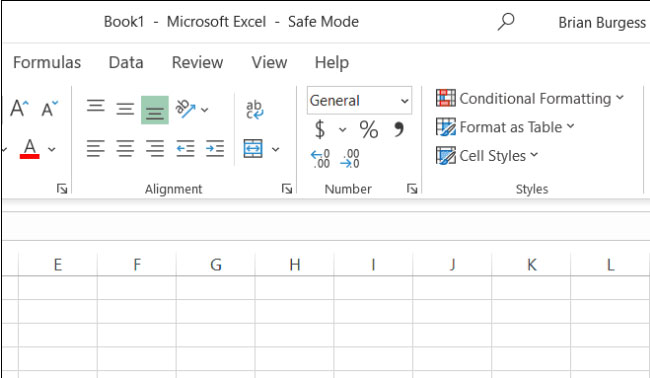This screenshot has height=378, width=650.
Task: Switch to Data tab
Action: (x=126, y=63)
